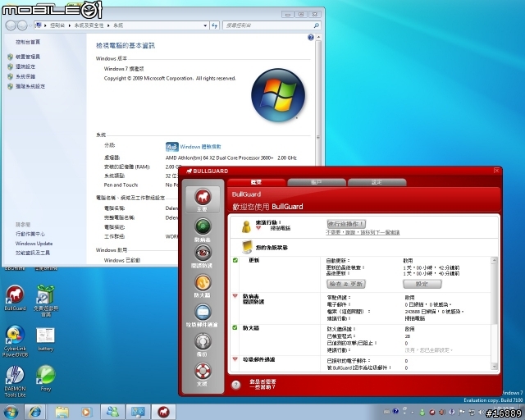Switch to the Control Panel taskbar button
Screen dimensions: 525x420
point(139,412)
